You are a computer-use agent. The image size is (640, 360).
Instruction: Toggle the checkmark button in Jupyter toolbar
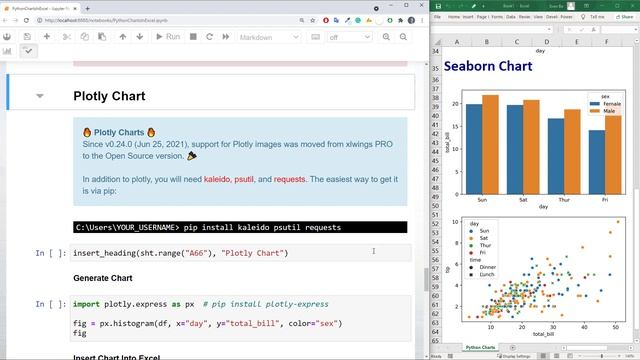pos(28,51)
